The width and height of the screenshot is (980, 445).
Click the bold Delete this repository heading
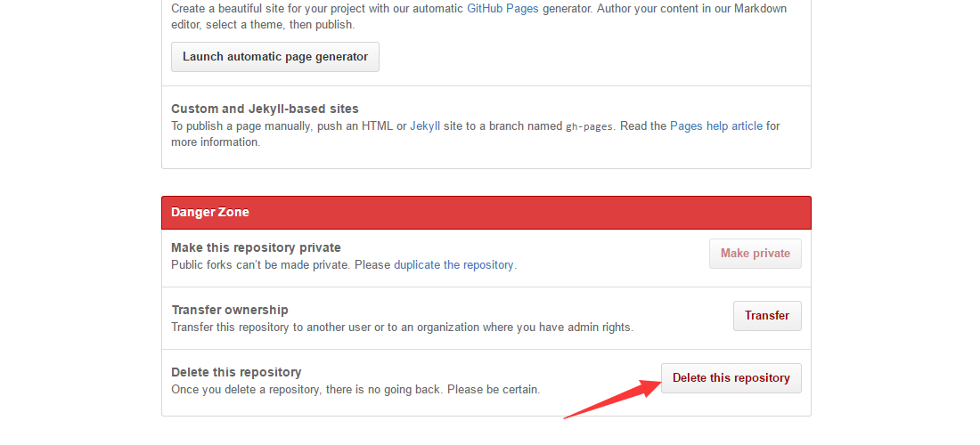tap(236, 372)
